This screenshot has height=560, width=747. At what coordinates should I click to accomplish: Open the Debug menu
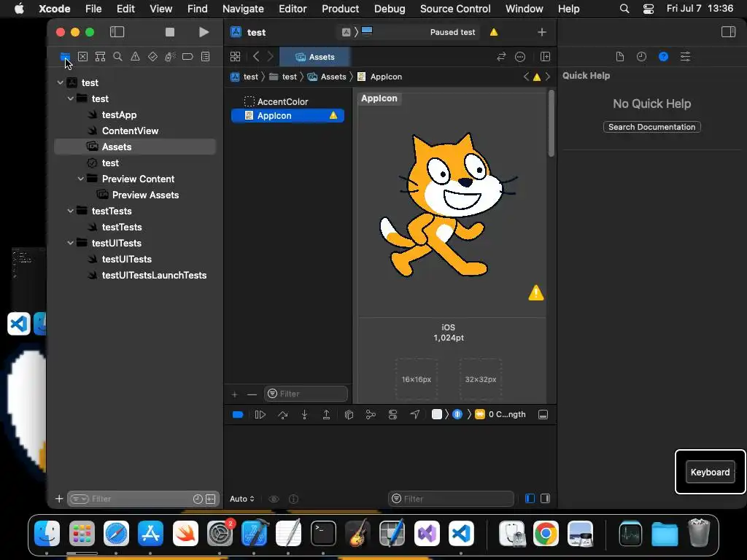[x=390, y=9]
